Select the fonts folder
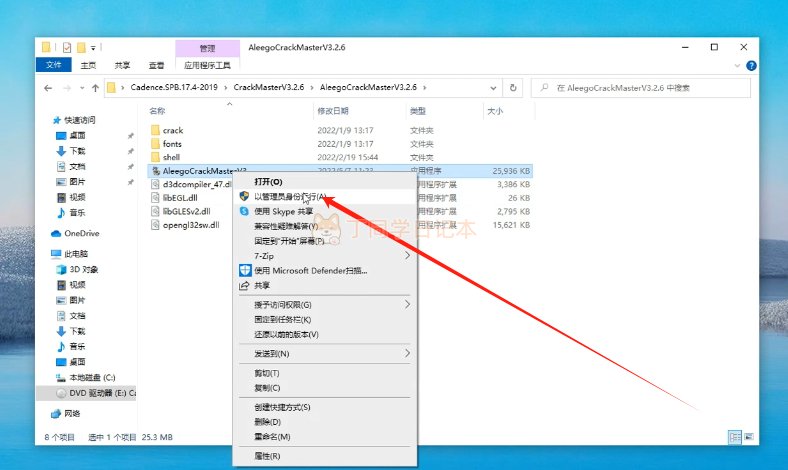The height and width of the screenshot is (470, 788). click(172, 144)
